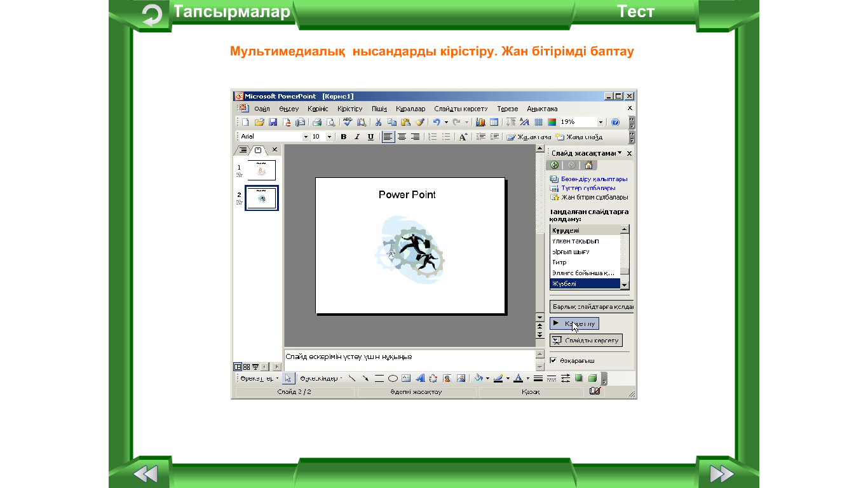This screenshot has width=868, height=488.
Task: Toggle Italic formatting
Action: [357, 137]
